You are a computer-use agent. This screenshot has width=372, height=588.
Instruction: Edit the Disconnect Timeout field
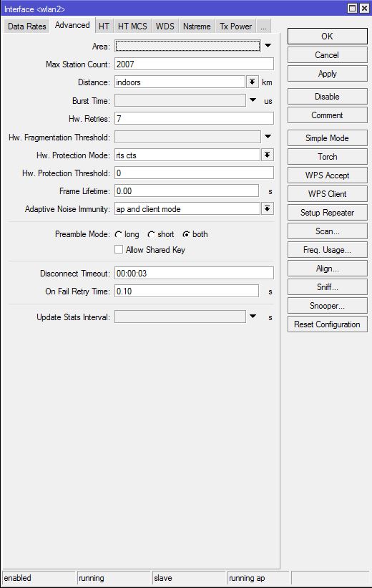pyautogui.click(x=194, y=273)
